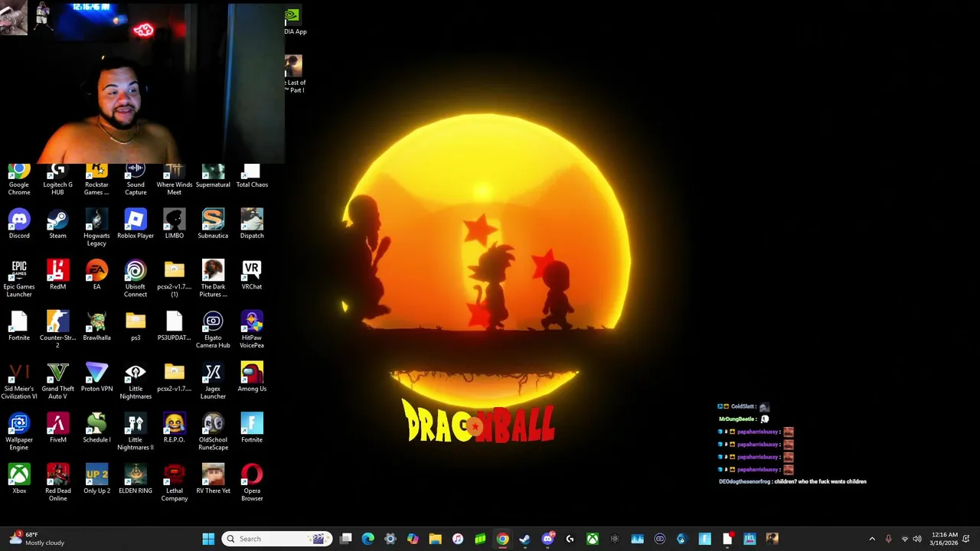980x551 pixels.
Task: Open Microsoft Edge from the taskbar
Action: point(368,539)
